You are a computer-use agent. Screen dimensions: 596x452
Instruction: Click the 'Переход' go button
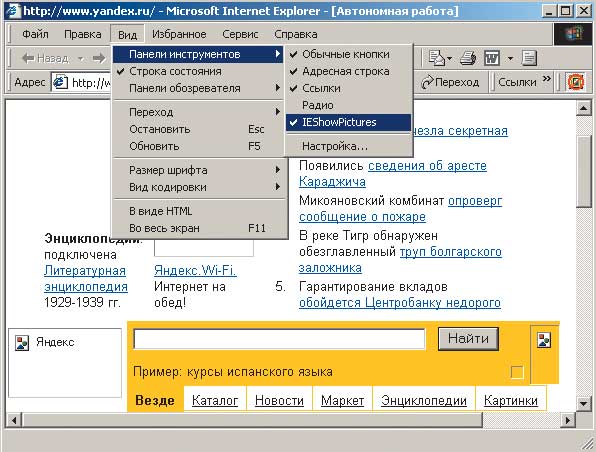(450, 82)
